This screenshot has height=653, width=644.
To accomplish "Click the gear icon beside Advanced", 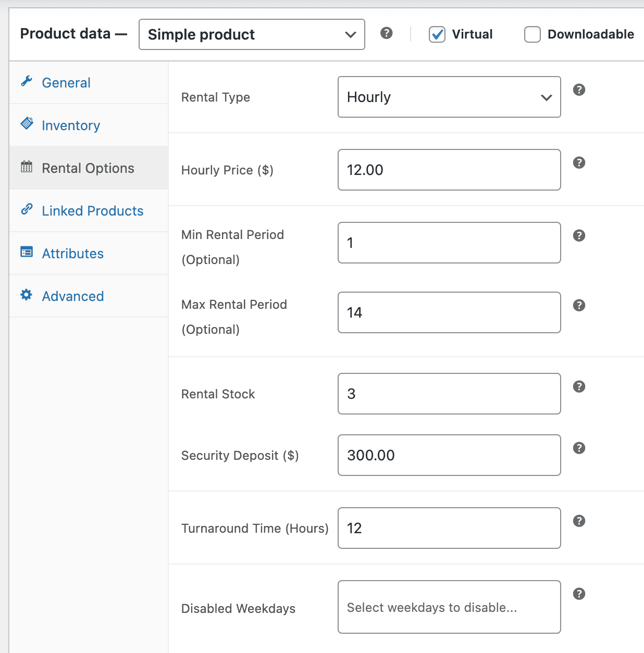I will tap(27, 295).
